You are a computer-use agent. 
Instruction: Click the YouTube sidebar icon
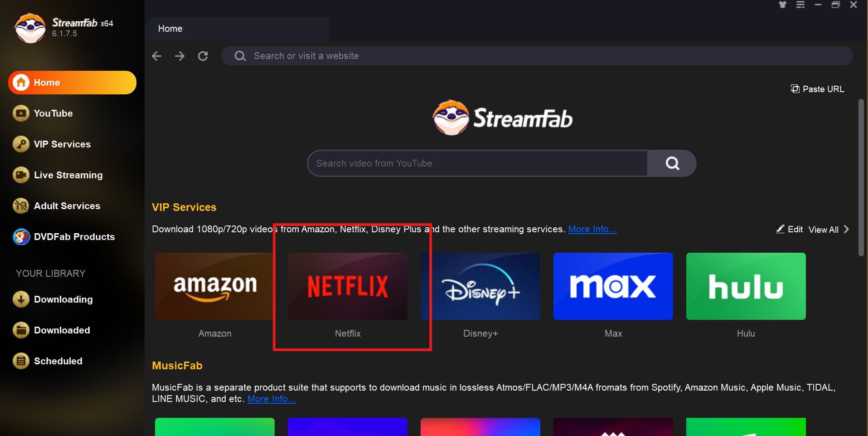[21, 113]
